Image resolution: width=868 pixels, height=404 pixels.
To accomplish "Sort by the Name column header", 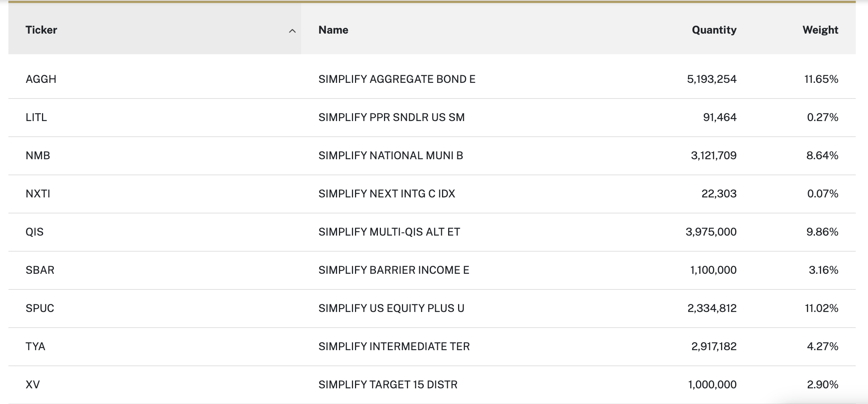I will [333, 30].
